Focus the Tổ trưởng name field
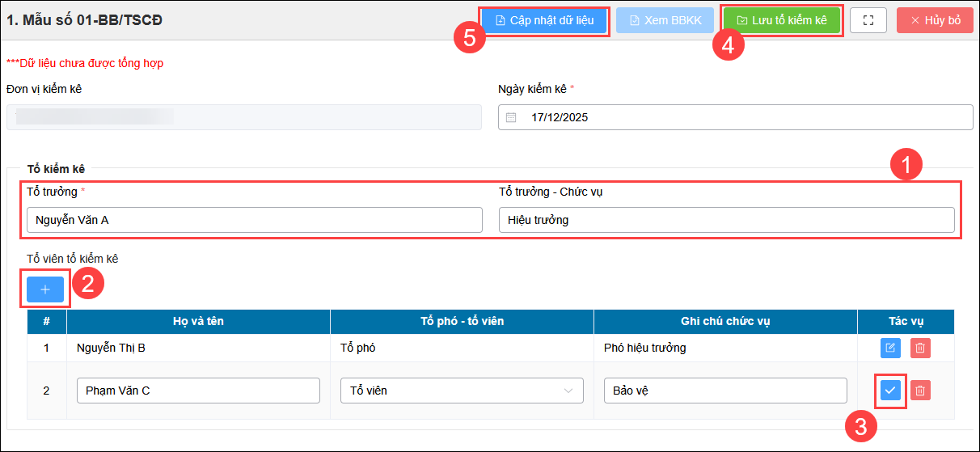This screenshot has height=452, width=980. [x=254, y=220]
